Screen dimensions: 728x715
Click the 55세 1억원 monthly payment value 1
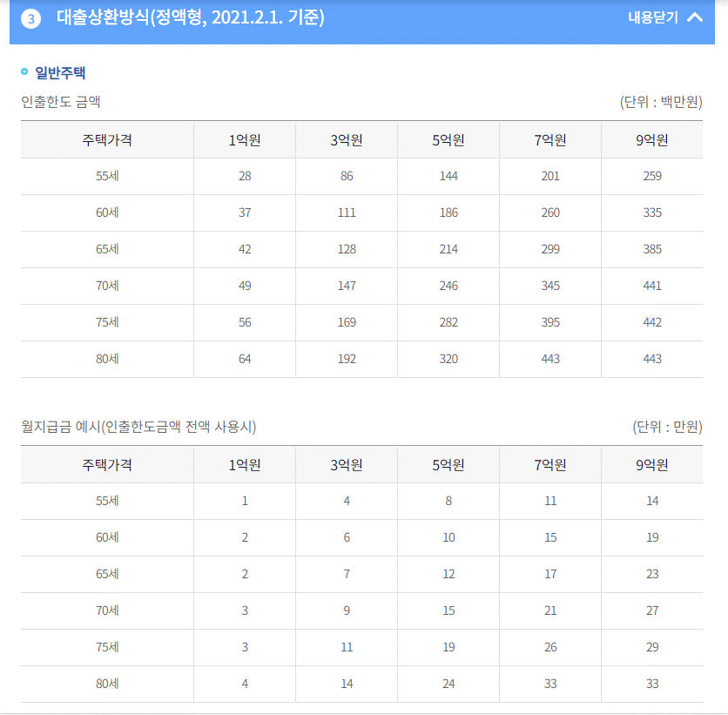245,501
